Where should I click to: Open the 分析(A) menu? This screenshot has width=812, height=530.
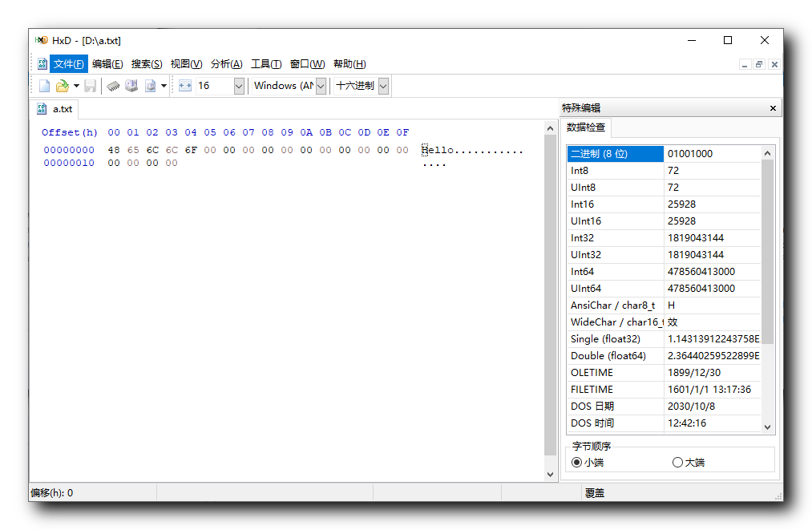[226, 63]
